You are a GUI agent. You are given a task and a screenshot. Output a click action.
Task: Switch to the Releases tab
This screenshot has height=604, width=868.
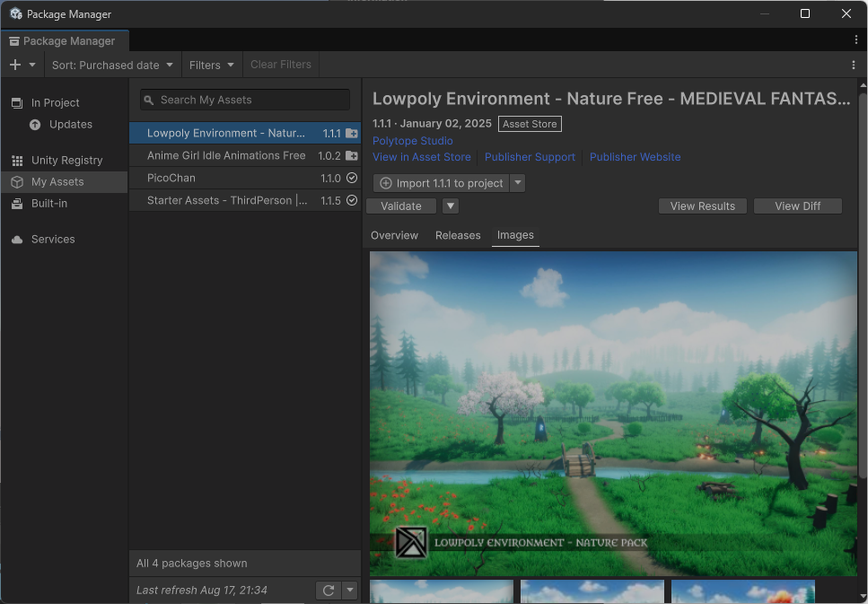458,236
